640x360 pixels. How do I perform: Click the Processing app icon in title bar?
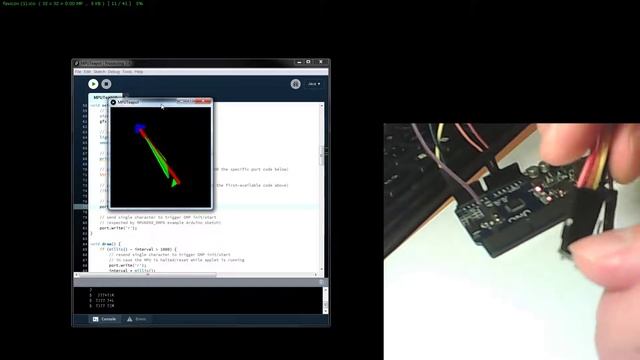76,63
